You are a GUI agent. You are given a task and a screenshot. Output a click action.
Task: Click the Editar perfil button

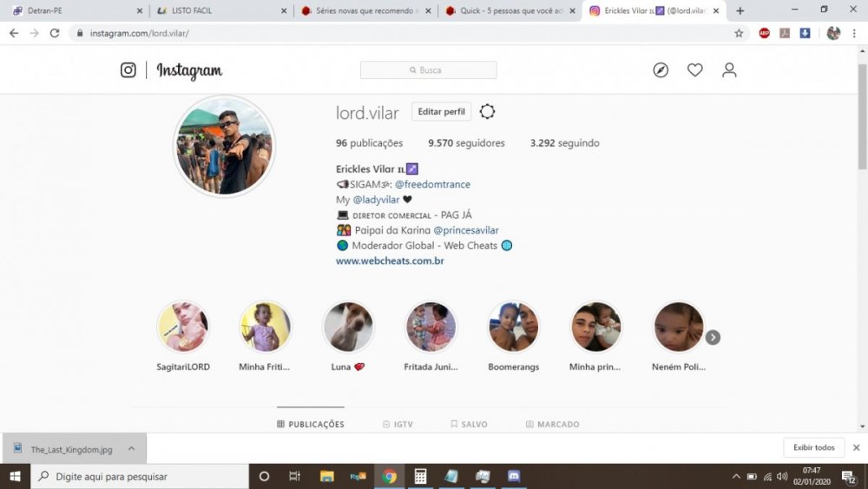pyautogui.click(x=441, y=111)
